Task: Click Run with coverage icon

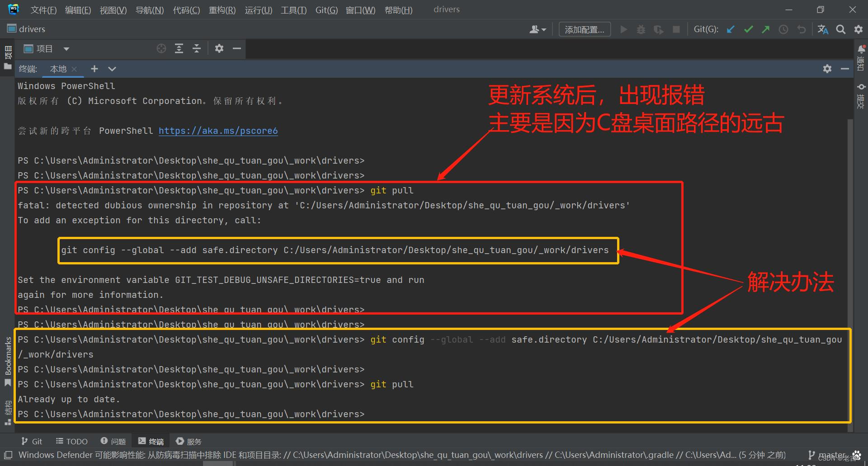Action: [x=658, y=29]
